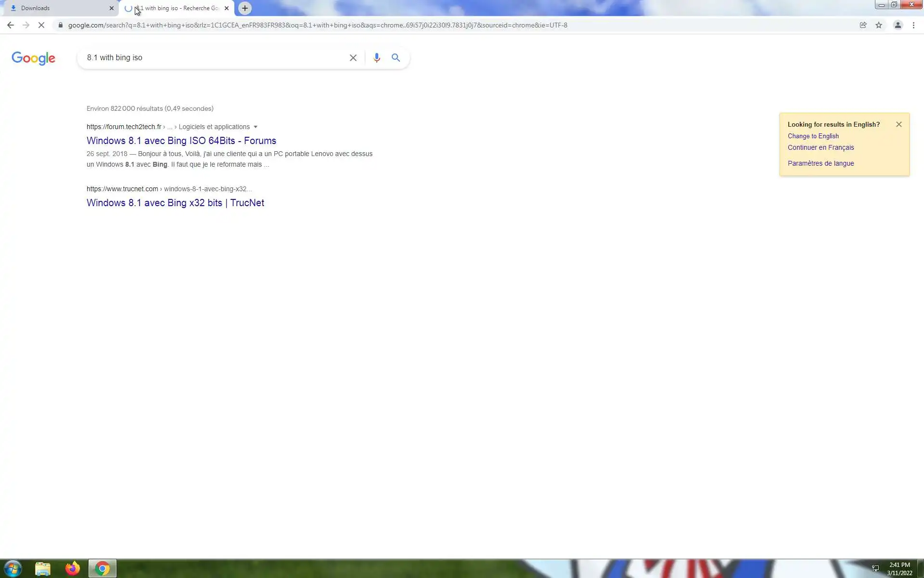
Task: Bookmark this page with star icon
Action: [879, 25]
